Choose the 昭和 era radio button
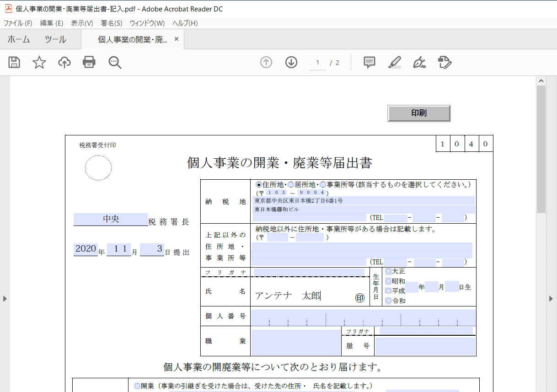 pyautogui.click(x=388, y=281)
